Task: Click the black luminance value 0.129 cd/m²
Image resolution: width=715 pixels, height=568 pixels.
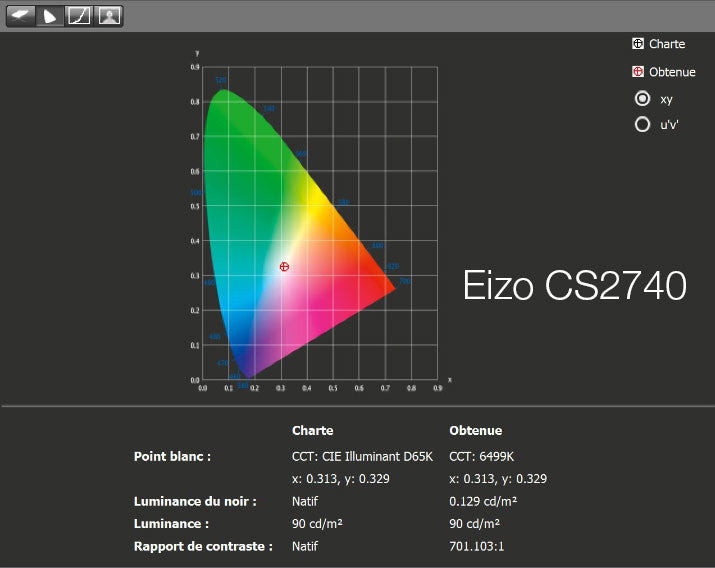Action: (x=483, y=501)
